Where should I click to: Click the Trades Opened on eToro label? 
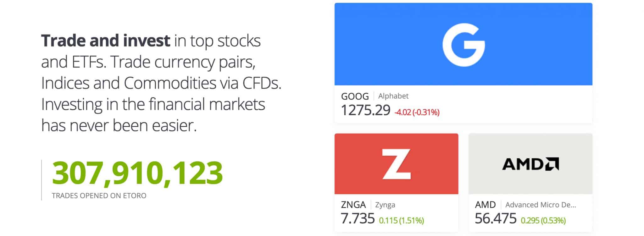(99, 196)
